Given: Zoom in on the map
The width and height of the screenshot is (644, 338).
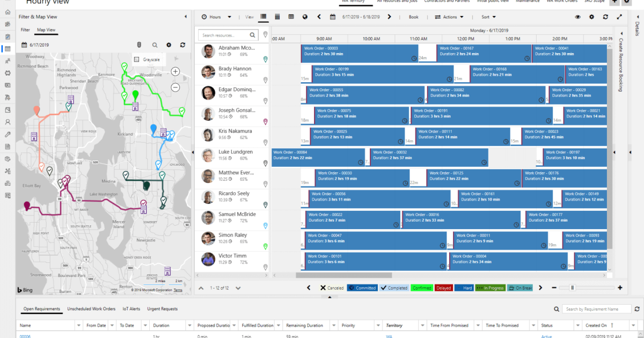Looking at the screenshot, I should coord(175,71).
